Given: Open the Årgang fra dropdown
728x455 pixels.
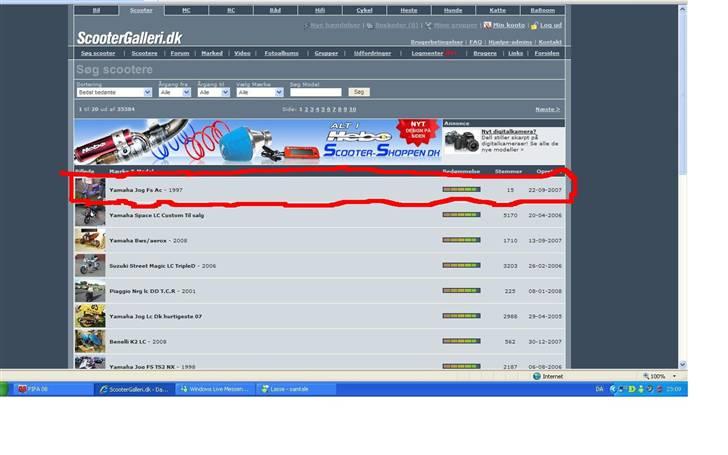Looking at the screenshot, I should (174, 92).
